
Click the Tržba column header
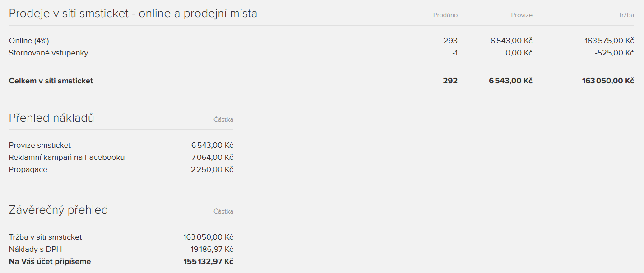click(626, 15)
